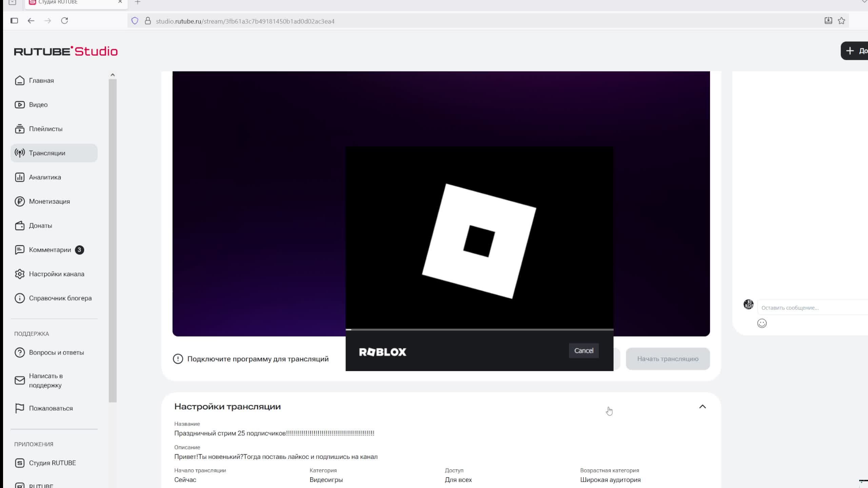
Task: Open the Справочник блогера reference
Action: coord(60,298)
